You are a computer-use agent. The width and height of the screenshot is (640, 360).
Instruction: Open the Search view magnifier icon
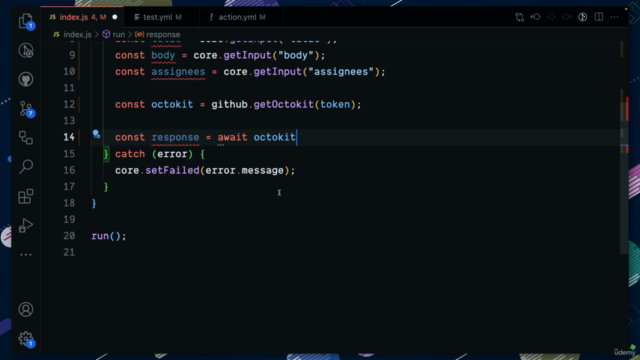[26, 167]
